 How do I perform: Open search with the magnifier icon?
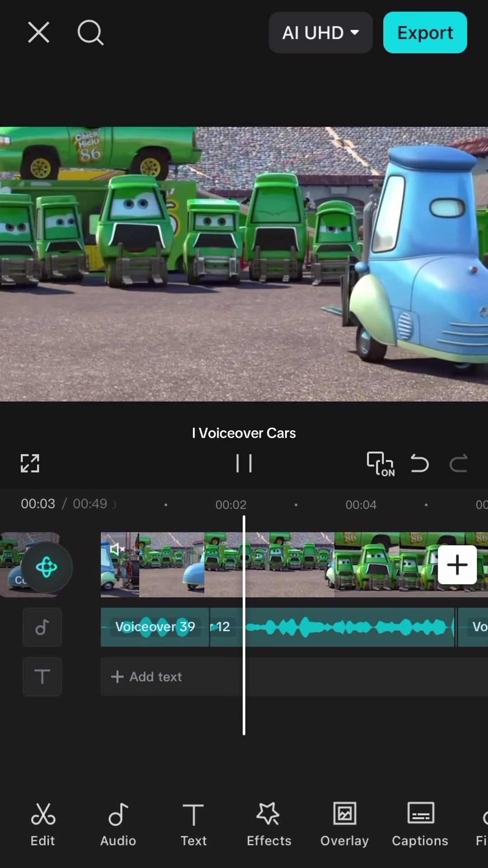click(90, 33)
